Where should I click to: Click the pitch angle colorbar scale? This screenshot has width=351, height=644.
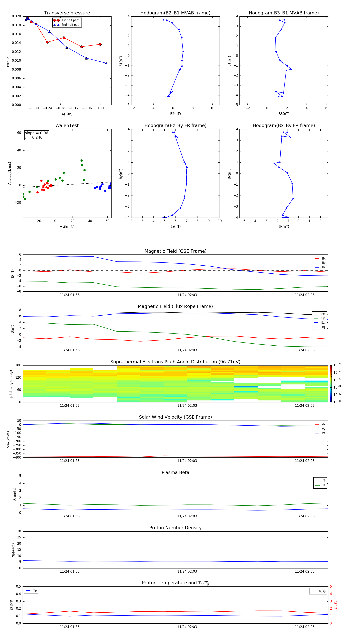click(x=331, y=384)
